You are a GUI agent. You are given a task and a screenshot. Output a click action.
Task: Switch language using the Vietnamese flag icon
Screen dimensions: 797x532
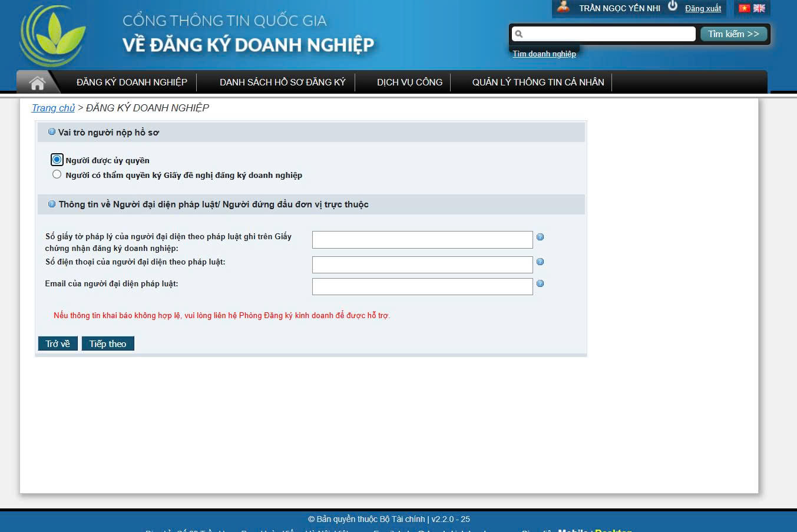744,8
